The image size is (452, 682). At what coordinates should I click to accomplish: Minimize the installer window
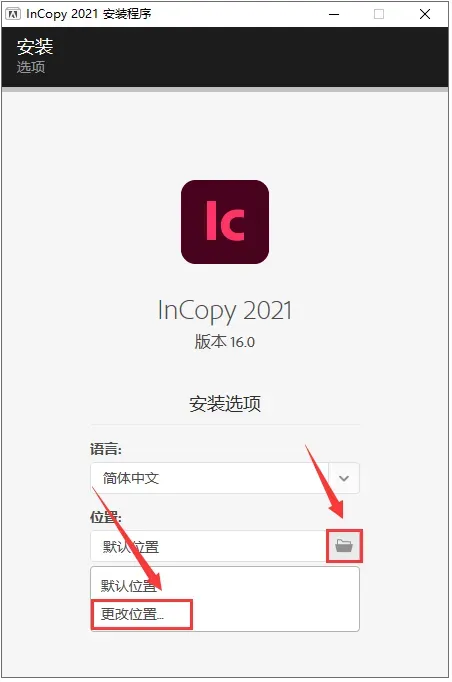click(334, 14)
